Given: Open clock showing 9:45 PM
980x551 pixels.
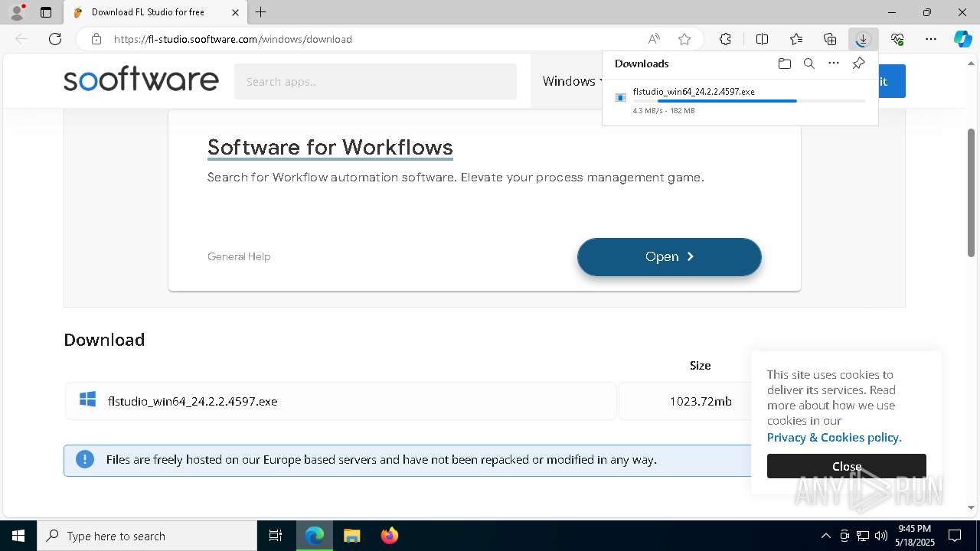Looking at the screenshot, I should 916,536.
